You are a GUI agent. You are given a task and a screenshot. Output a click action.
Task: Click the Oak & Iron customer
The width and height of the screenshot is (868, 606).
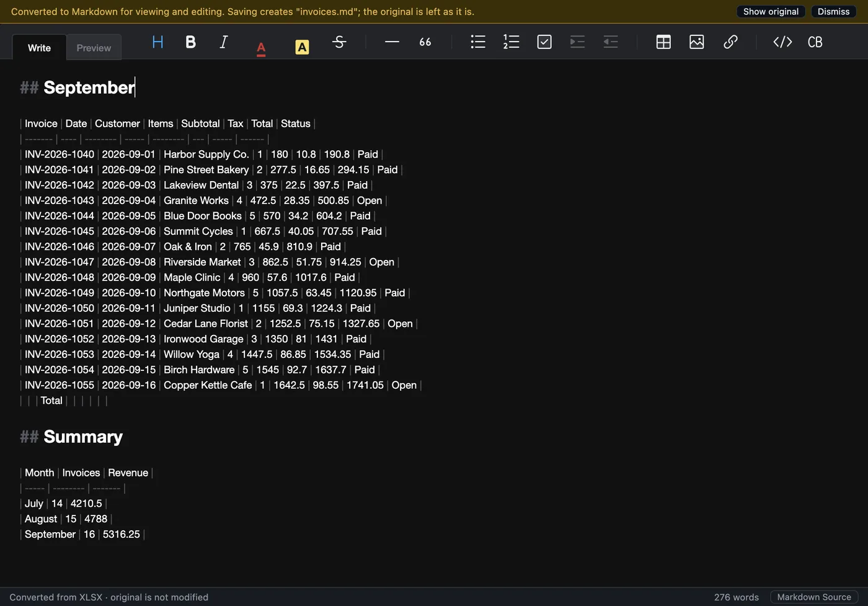tap(188, 247)
